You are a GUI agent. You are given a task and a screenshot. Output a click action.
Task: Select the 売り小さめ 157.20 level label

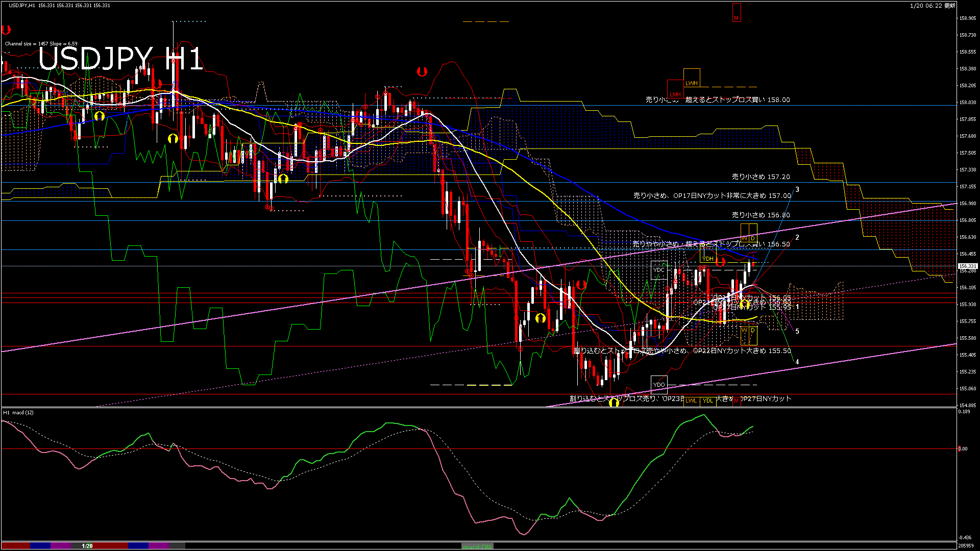point(761,177)
